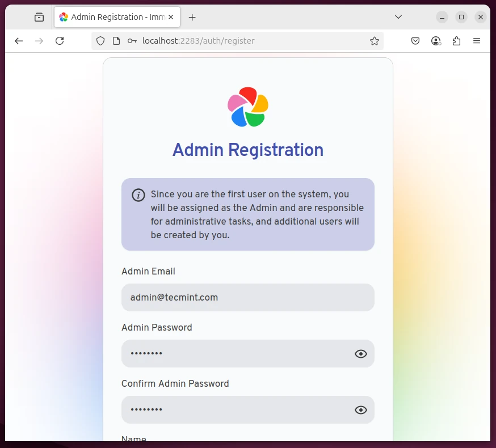Bookmark this page with the star icon

tap(374, 41)
